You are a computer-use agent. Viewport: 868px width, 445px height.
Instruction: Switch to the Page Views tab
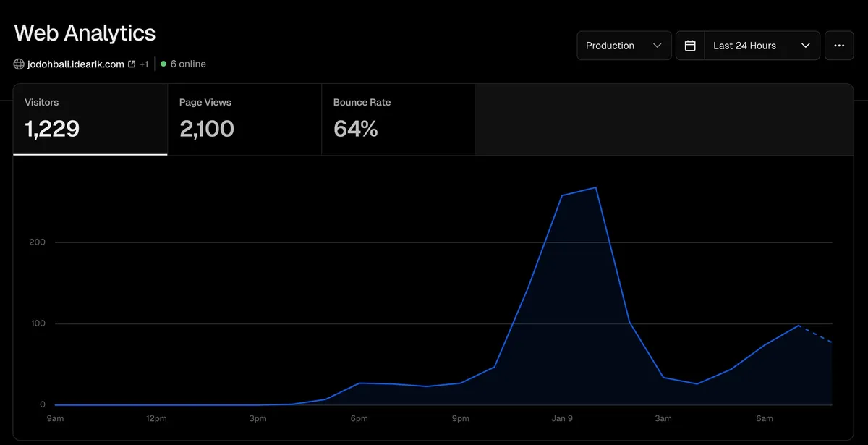click(x=244, y=119)
